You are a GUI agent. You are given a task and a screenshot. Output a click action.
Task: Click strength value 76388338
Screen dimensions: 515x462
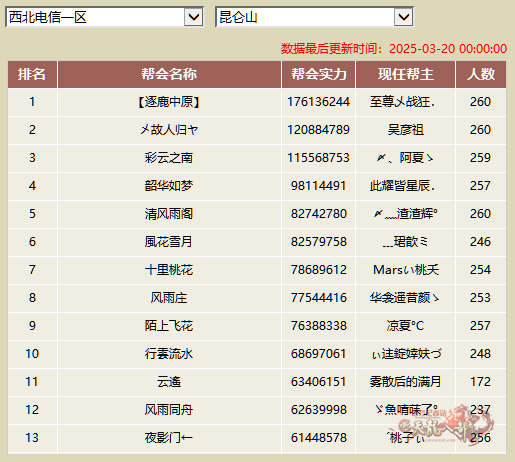coord(319,326)
